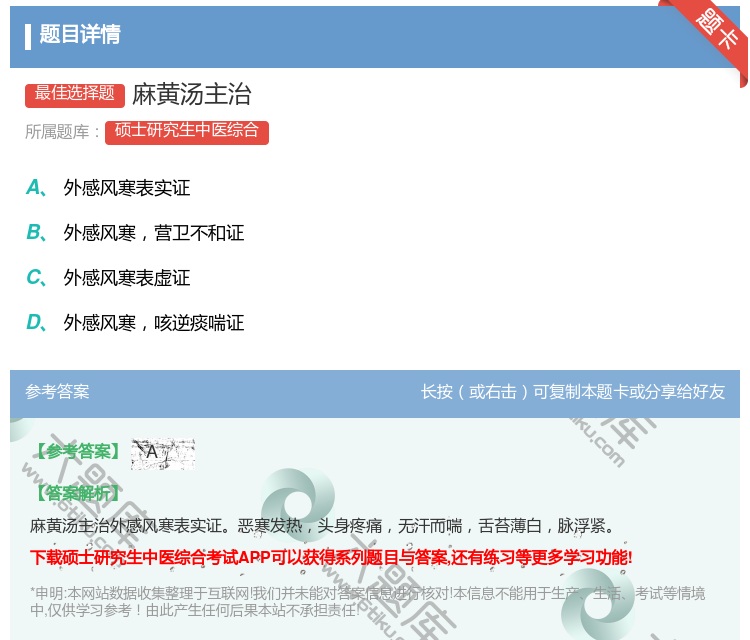Click the letter A option marker
Image resolution: width=750 pixels, height=640 pixels.
point(36,188)
